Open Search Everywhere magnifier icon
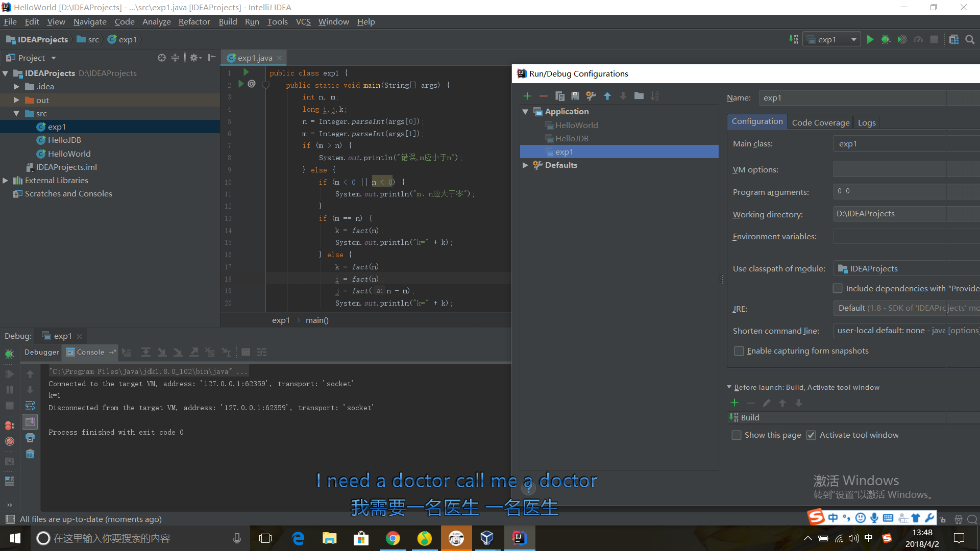 [970, 39]
